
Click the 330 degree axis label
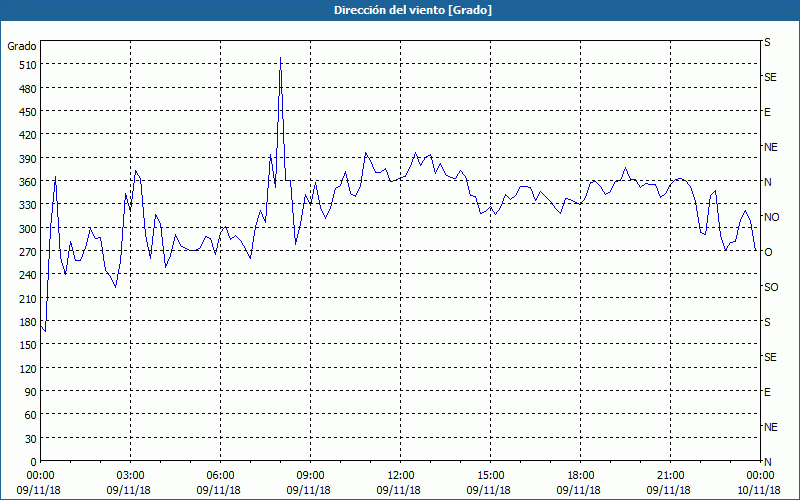pyautogui.click(x=27, y=205)
